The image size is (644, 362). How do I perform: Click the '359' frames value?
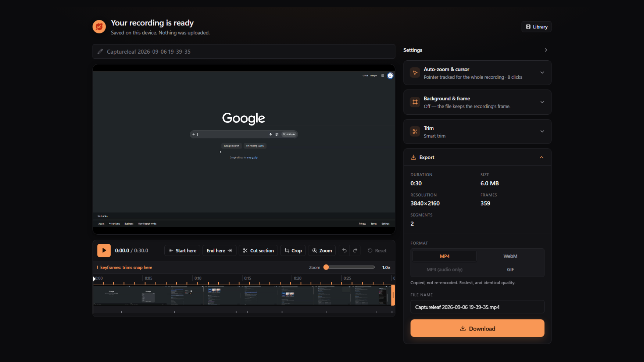[485, 203]
